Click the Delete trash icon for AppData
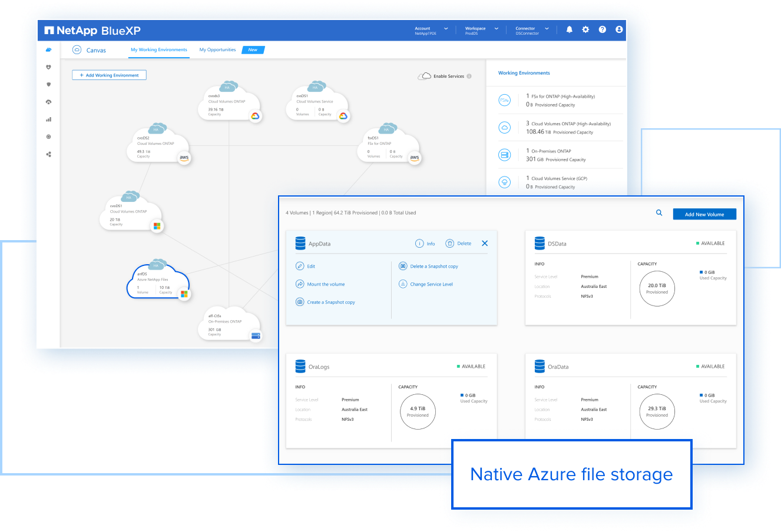Viewport: 781px width, 532px height. [x=450, y=244]
